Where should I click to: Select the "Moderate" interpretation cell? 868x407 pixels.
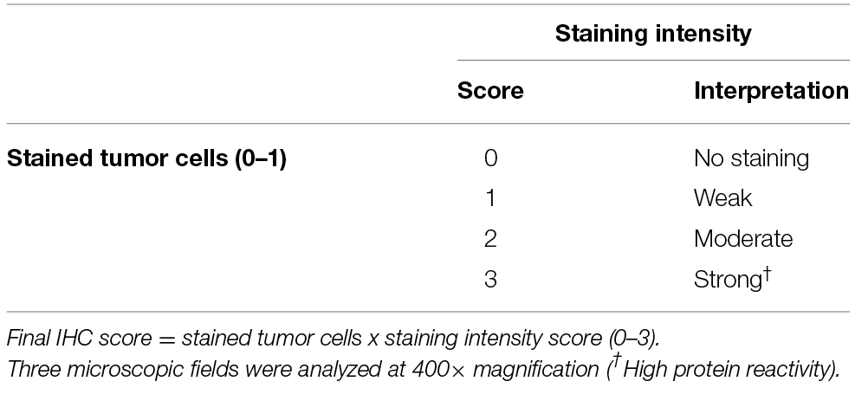[742, 238]
